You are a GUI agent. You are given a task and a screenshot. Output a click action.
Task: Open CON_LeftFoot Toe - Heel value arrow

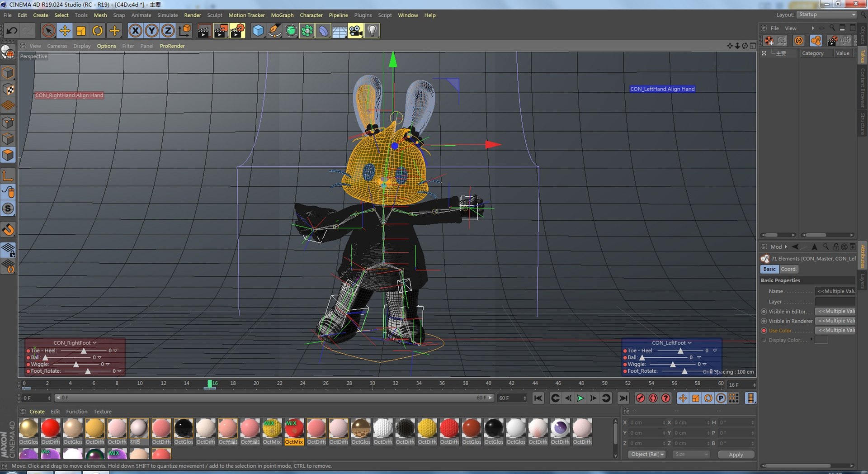tap(715, 351)
